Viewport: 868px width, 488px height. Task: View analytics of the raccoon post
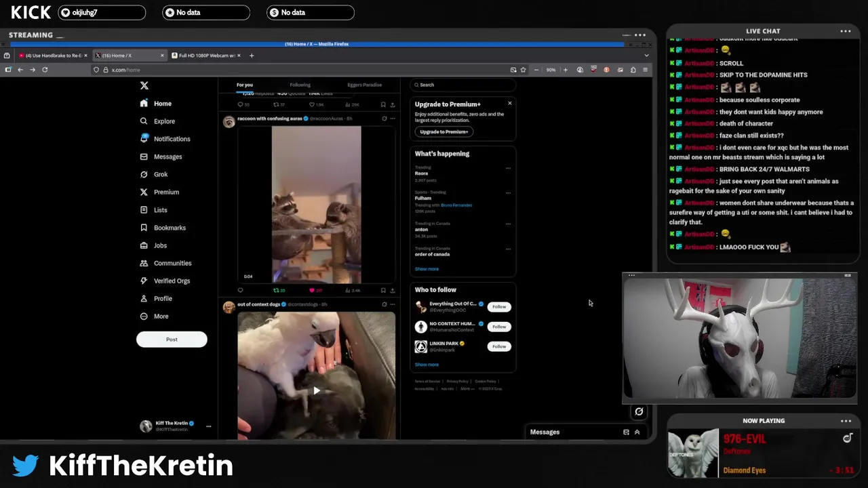coord(353,290)
